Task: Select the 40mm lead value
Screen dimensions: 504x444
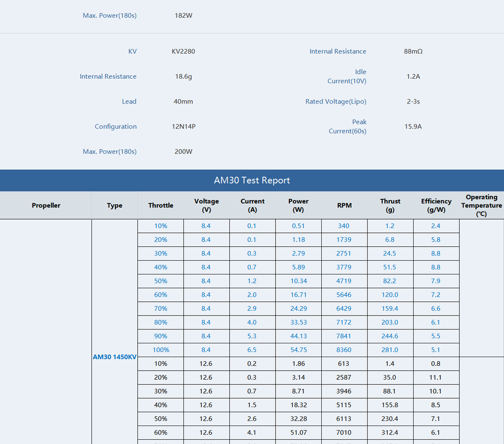Action: point(184,102)
